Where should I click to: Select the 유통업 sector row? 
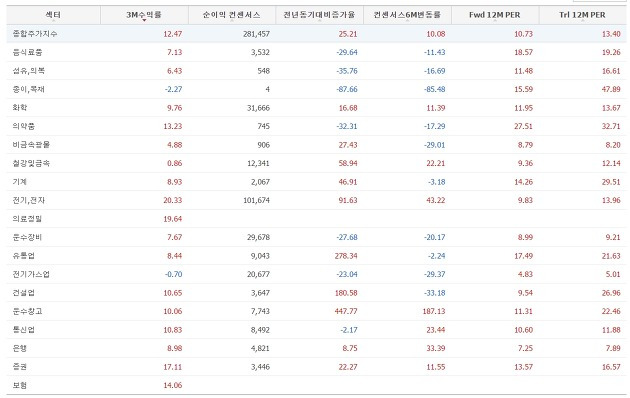[x=316, y=255]
